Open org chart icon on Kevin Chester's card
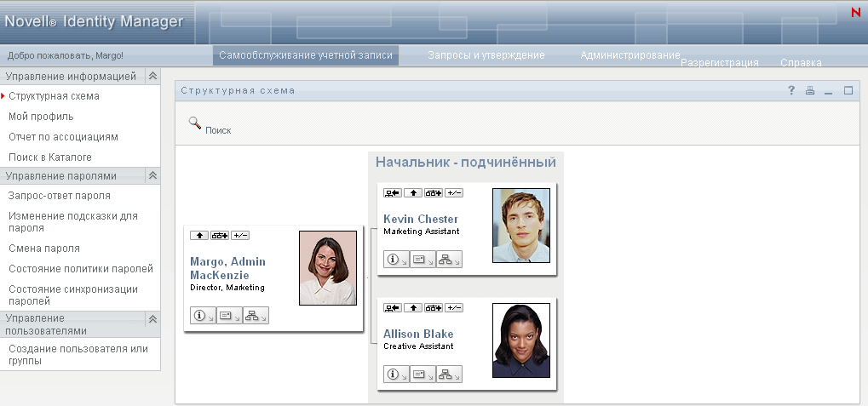Screen dimensions: 868x406 [x=450, y=260]
